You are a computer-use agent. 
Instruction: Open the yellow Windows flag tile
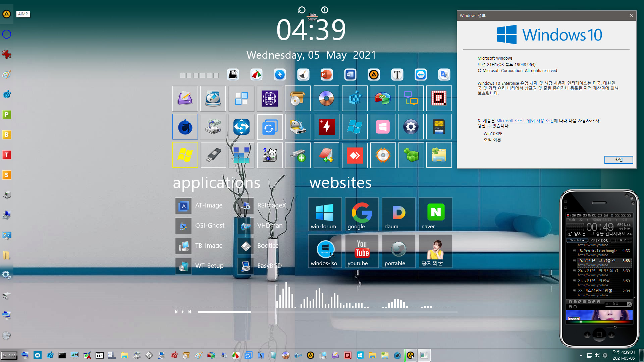pos(185,155)
